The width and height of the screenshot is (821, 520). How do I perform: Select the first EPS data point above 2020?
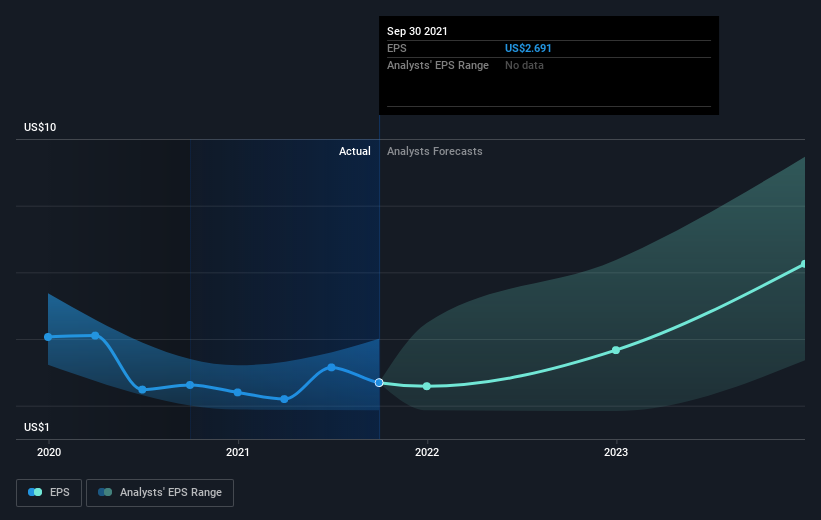[48, 337]
